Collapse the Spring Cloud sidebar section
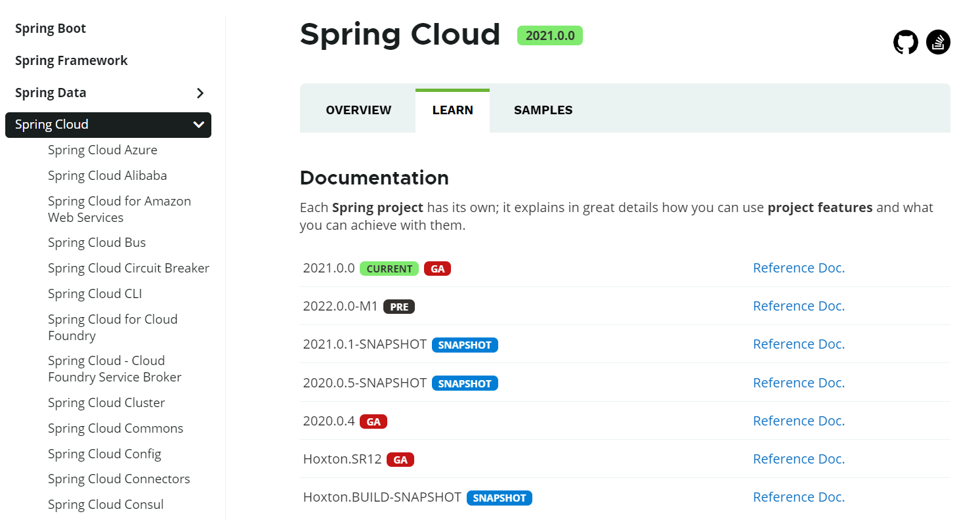This screenshot has width=980, height=520. tap(198, 125)
